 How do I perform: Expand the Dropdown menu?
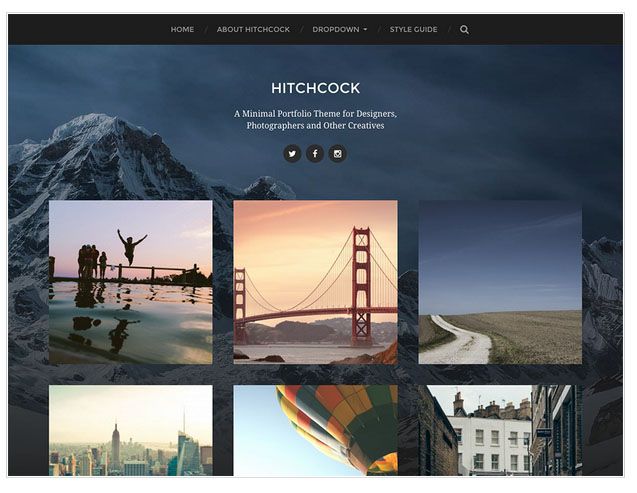click(340, 30)
